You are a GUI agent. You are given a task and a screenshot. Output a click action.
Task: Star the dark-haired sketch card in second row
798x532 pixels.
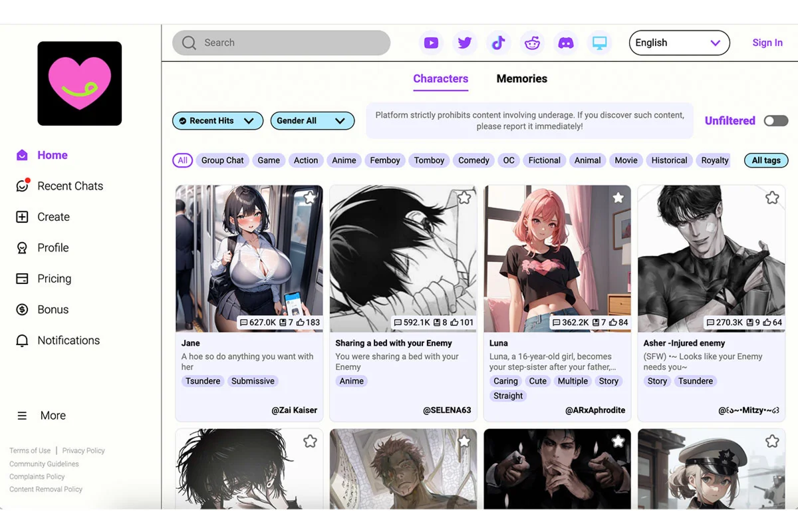click(310, 441)
